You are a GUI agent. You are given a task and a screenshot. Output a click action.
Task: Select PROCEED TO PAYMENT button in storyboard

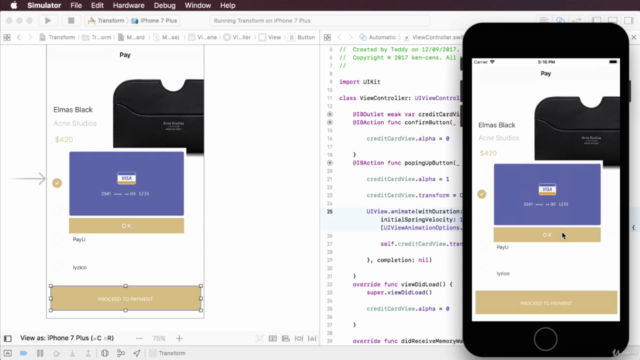coord(126,299)
